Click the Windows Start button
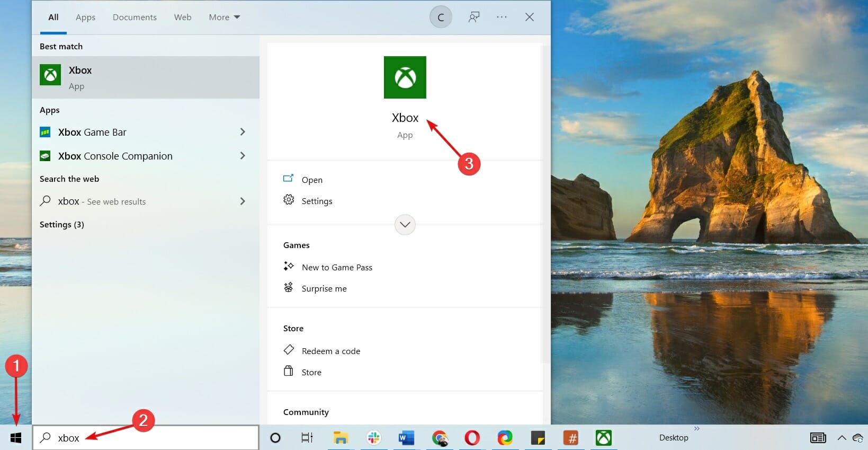Screen dimensions: 868x450 [x=16, y=438]
